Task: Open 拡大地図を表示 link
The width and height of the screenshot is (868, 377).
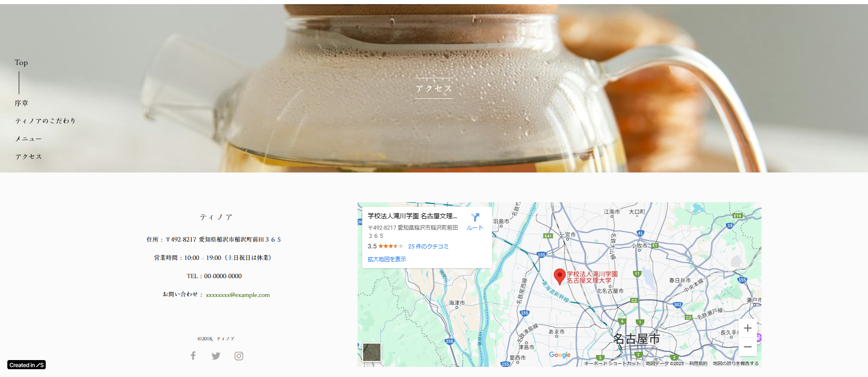Action: pos(386,259)
